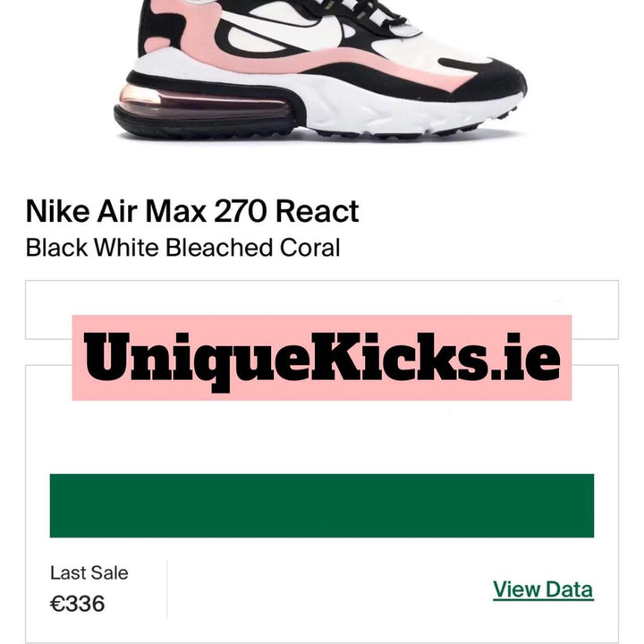Click the vertical divider beside Last Sale

pyautogui.click(x=167, y=589)
